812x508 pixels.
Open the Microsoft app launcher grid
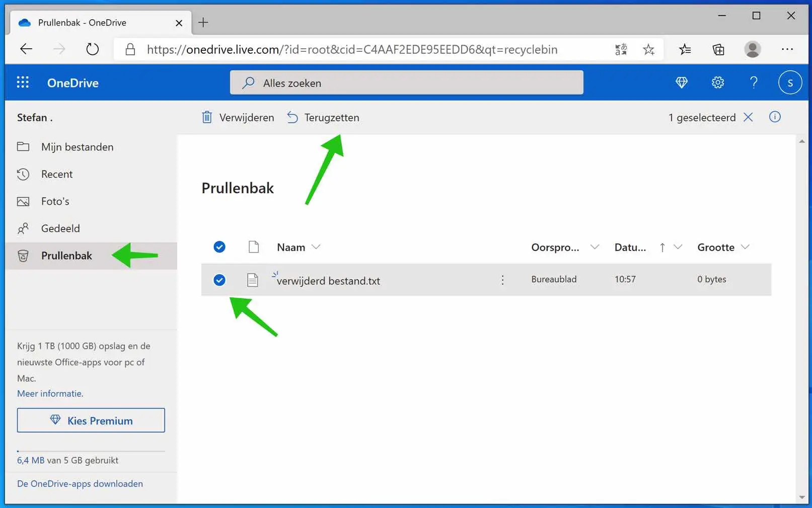pos(23,82)
